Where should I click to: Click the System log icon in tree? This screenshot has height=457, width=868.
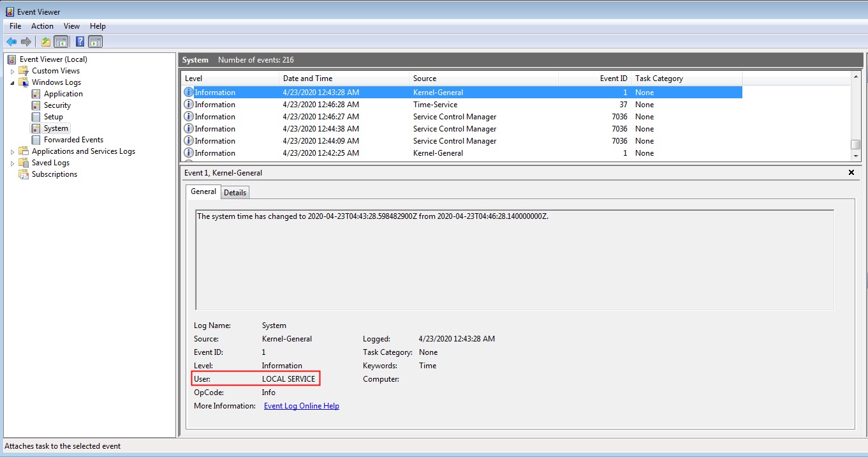pyautogui.click(x=36, y=128)
